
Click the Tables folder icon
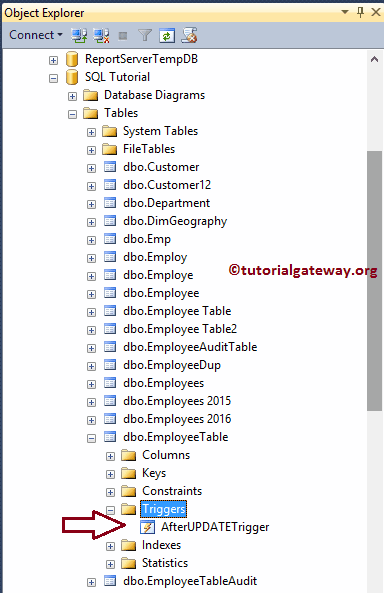[x=91, y=113]
